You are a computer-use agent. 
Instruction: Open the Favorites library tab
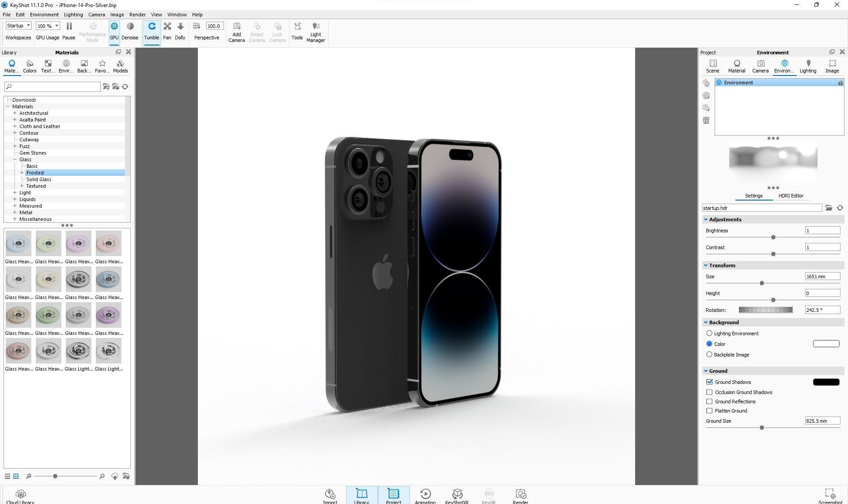click(102, 66)
